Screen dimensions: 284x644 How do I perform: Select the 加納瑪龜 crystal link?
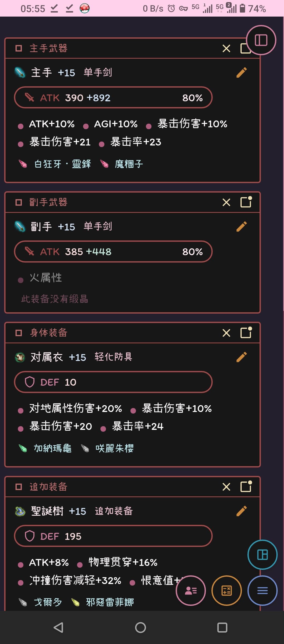tap(53, 448)
